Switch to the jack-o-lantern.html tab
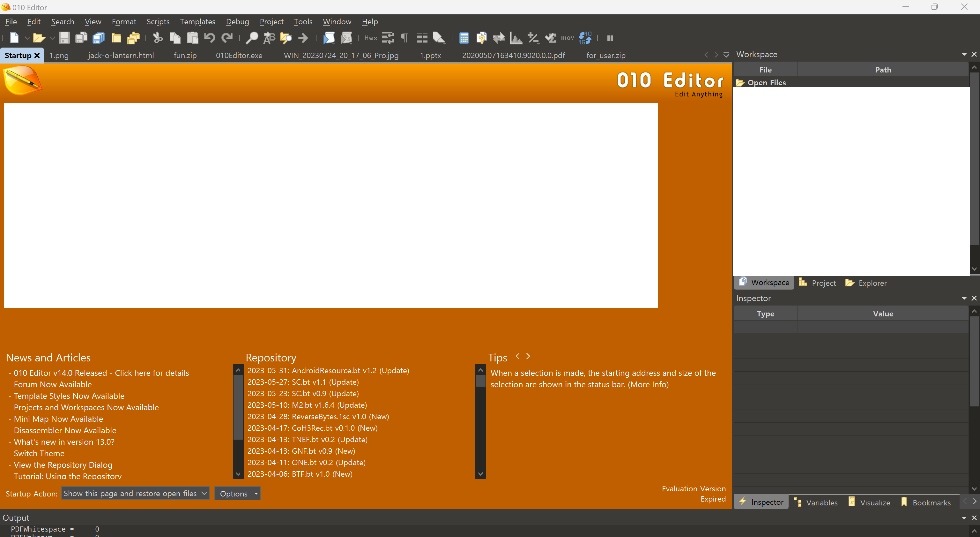Image resolution: width=980 pixels, height=537 pixels. 121,55
